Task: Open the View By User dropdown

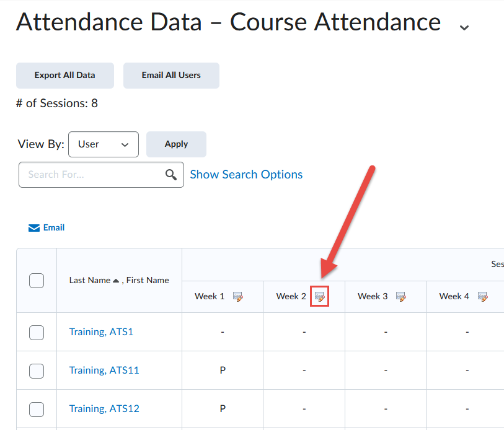Action: 104,144
